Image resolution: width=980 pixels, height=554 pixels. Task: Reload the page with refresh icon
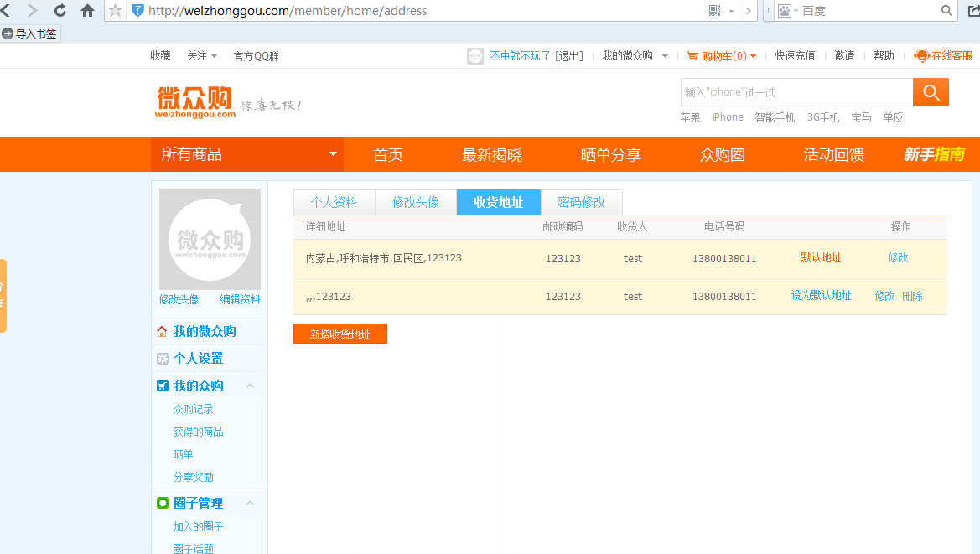click(60, 11)
